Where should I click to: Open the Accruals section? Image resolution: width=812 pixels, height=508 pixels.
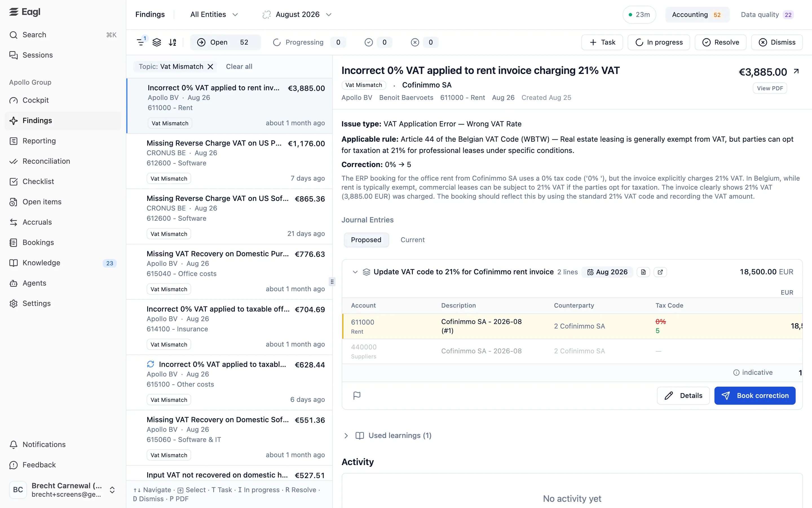(63, 222)
